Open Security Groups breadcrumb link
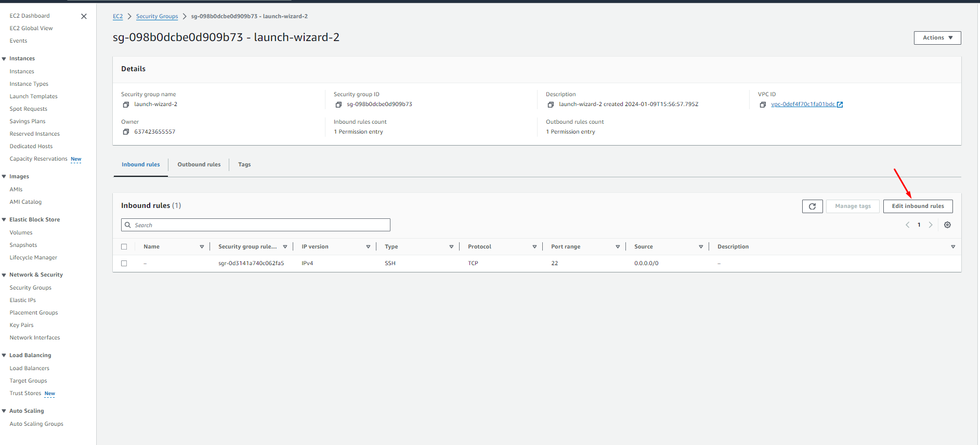The height and width of the screenshot is (445, 980). tap(157, 17)
